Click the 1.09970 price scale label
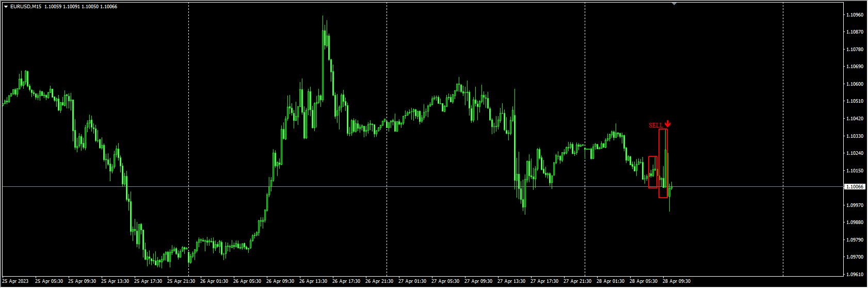 855,205
